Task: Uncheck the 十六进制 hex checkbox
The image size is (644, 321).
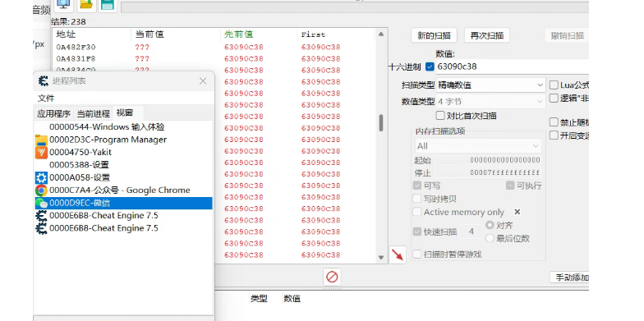Action: coord(430,66)
